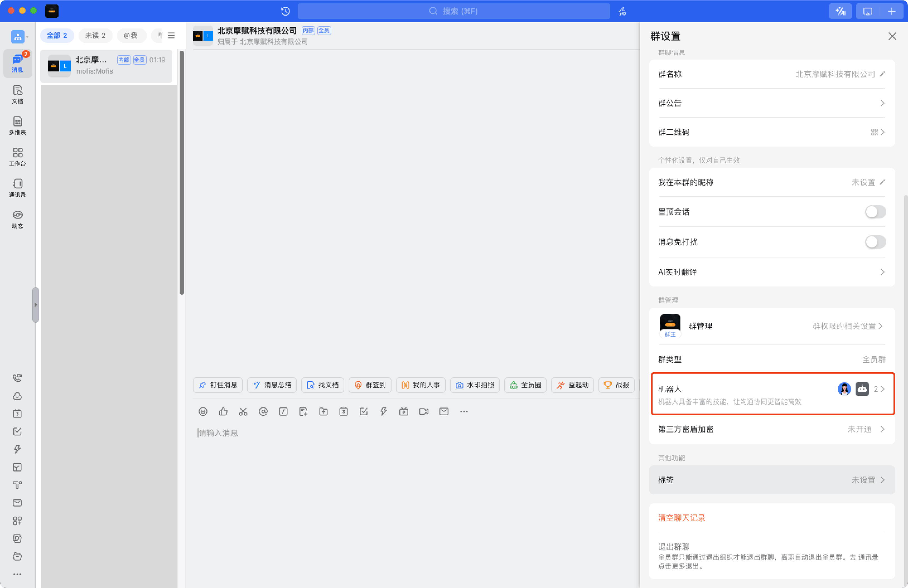Open 第三方密盾加密 row
This screenshot has width=908, height=588.
[x=771, y=429]
